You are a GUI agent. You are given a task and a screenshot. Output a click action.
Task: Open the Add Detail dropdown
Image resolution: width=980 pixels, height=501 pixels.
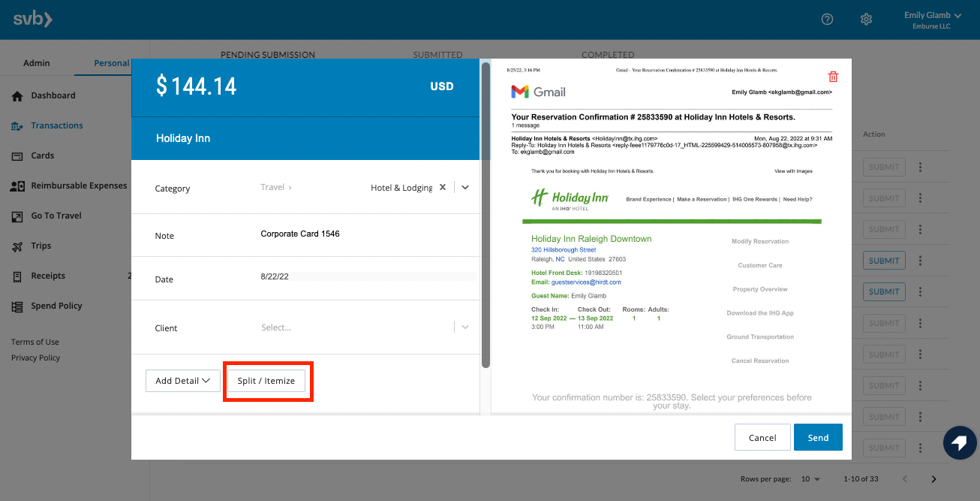click(182, 381)
